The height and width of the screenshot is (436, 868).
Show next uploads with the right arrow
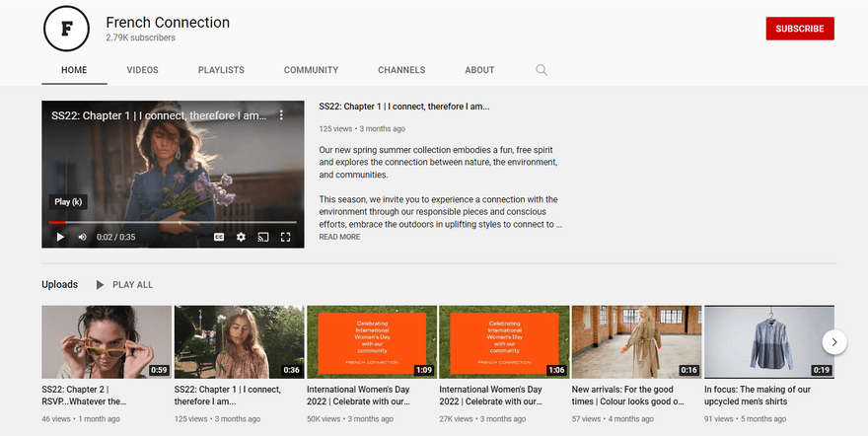click(834, 342)
